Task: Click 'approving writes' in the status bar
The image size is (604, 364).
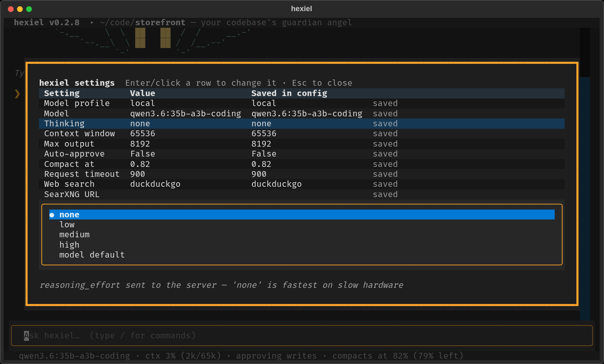Action: [276, 356]
